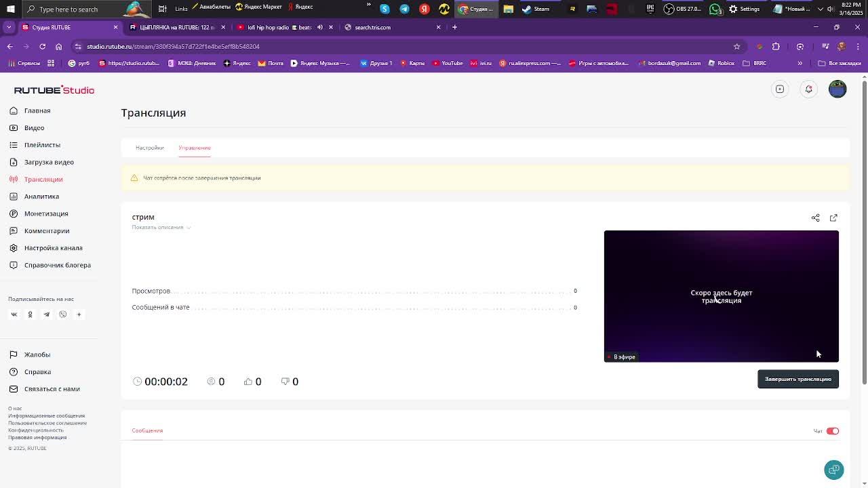Toggle the Чат switch
This screenshot has width=868, height=488.
(833, 431)
